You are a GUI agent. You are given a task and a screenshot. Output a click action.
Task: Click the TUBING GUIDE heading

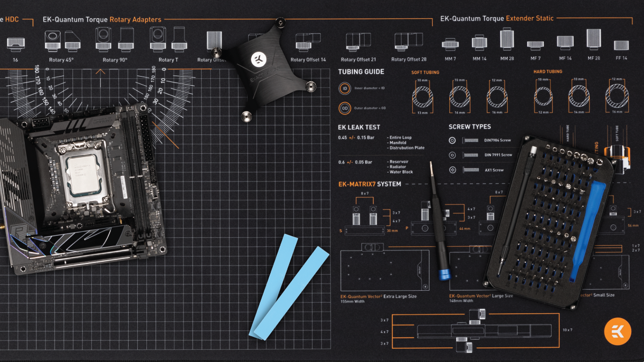(361, 72)
